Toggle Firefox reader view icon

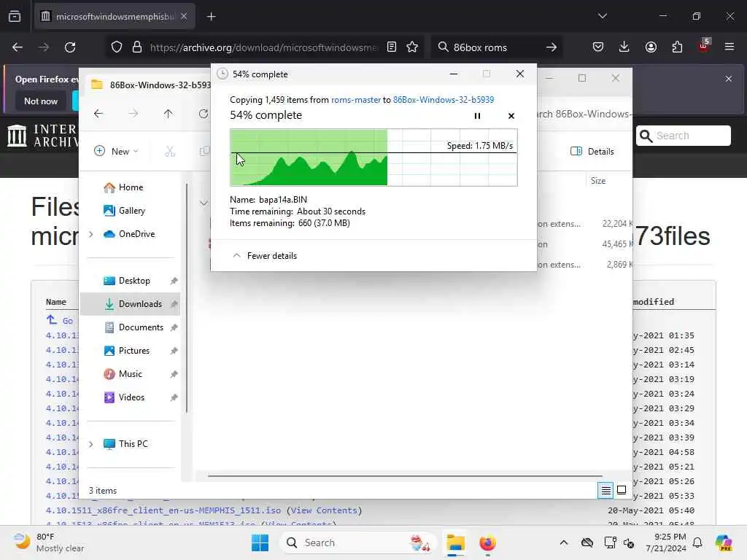coord(392,47)
